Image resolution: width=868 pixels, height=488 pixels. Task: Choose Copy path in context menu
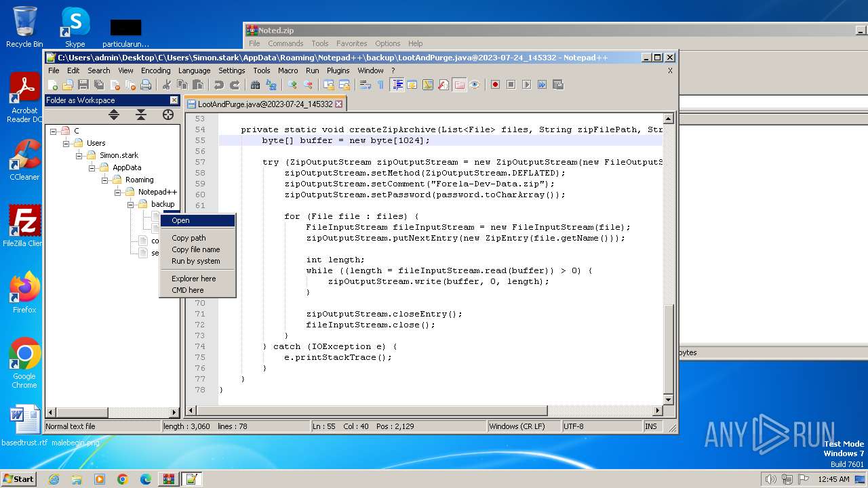coord(198,238)
